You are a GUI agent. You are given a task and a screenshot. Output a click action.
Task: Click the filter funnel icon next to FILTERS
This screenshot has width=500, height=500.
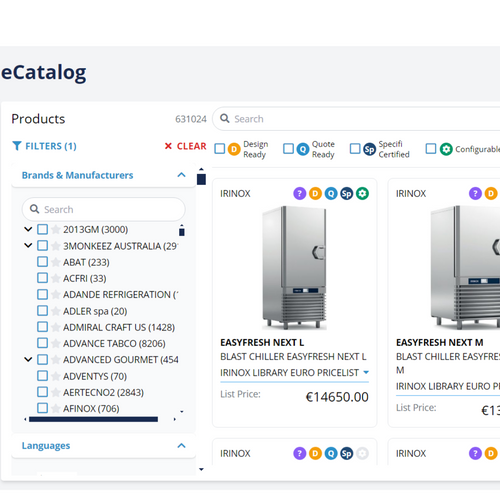pyautogui.click(x=17, y=146)
